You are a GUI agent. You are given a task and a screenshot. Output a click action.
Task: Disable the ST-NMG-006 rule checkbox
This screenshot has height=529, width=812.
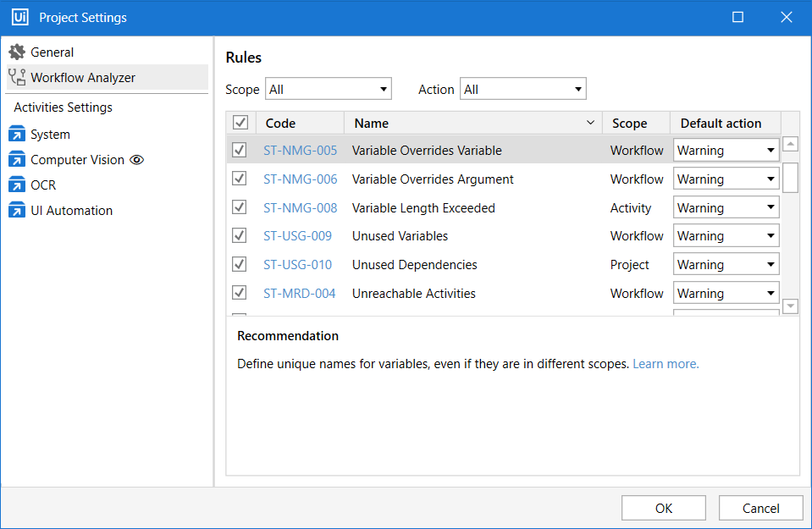pos(240,179)
